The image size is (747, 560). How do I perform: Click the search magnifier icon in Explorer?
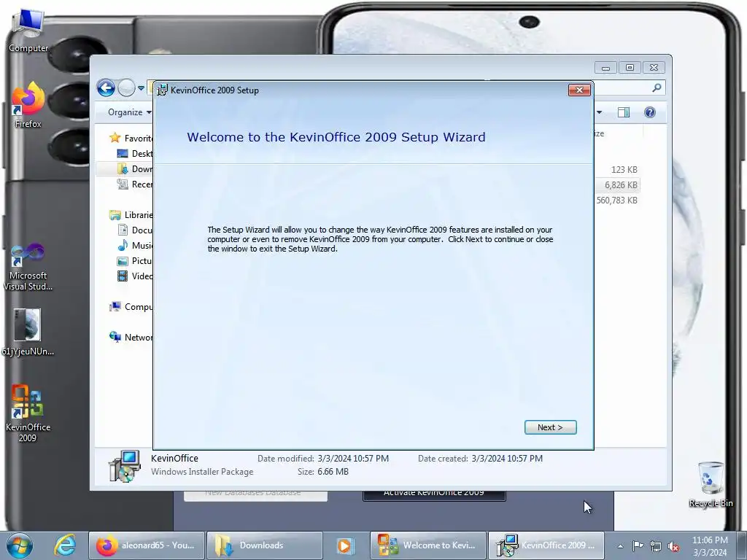[x=657, y=87]
